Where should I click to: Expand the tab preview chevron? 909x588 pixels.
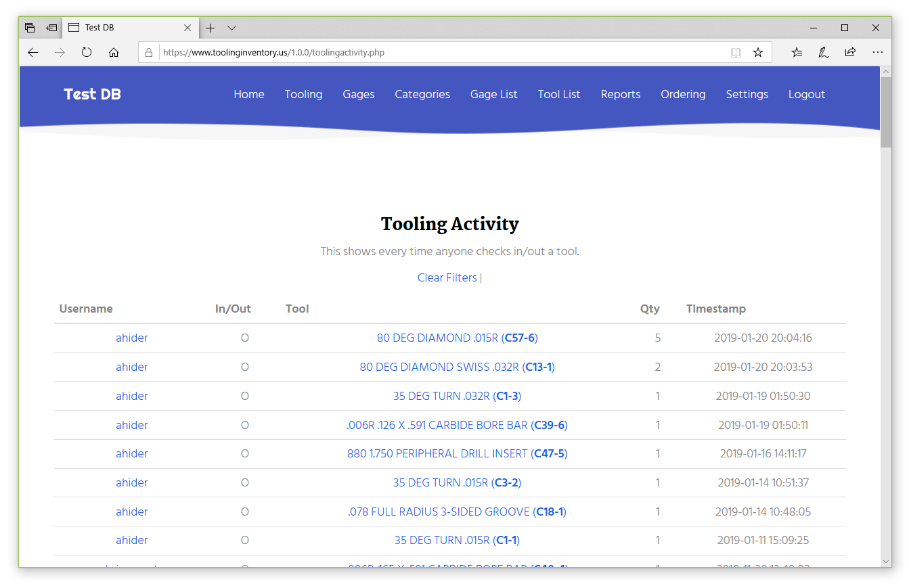[231, 28]
